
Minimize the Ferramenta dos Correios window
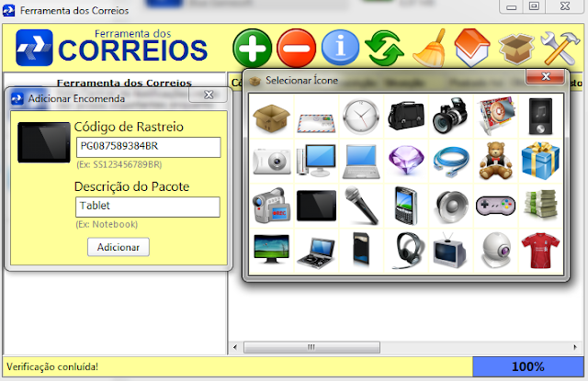pos(512,6)
